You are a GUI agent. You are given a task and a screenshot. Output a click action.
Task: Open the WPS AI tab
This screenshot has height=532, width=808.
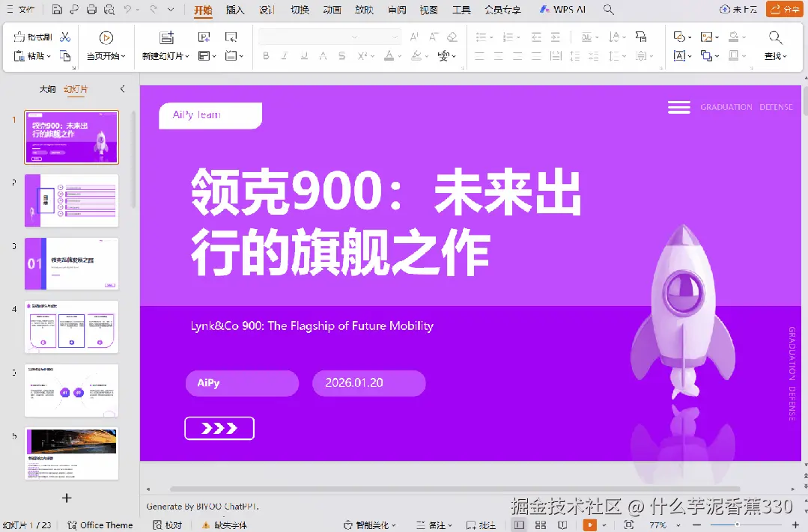pos(562,10)
